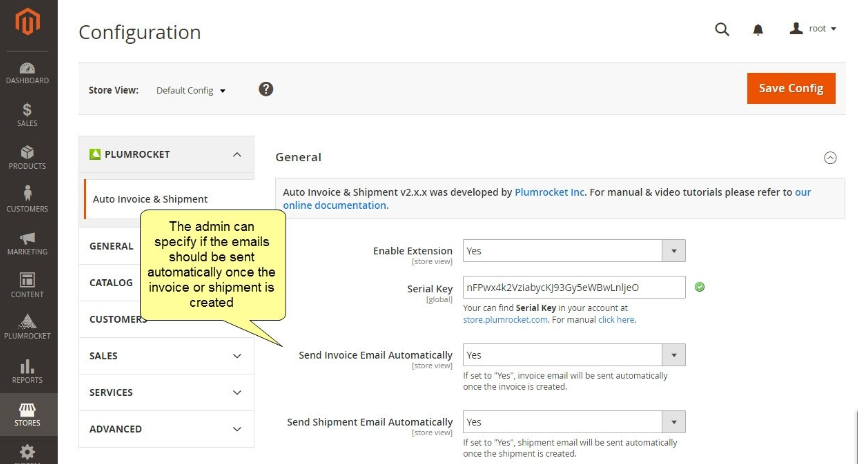
Task: Click the Magento logo icon
Action: tap(27, 22)
